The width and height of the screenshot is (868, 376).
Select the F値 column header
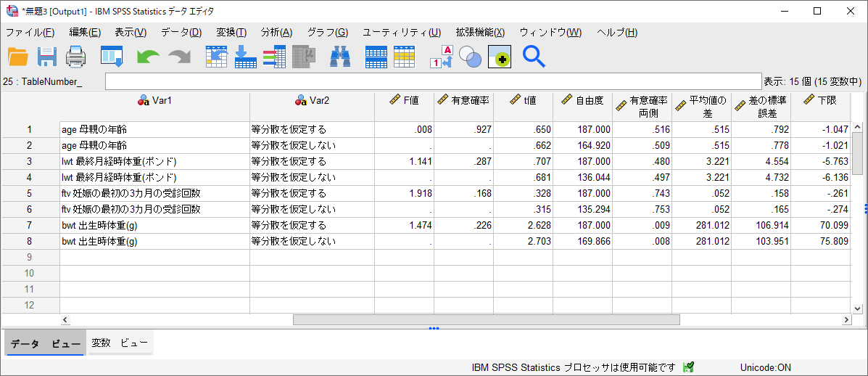click(x=404, y=107)
